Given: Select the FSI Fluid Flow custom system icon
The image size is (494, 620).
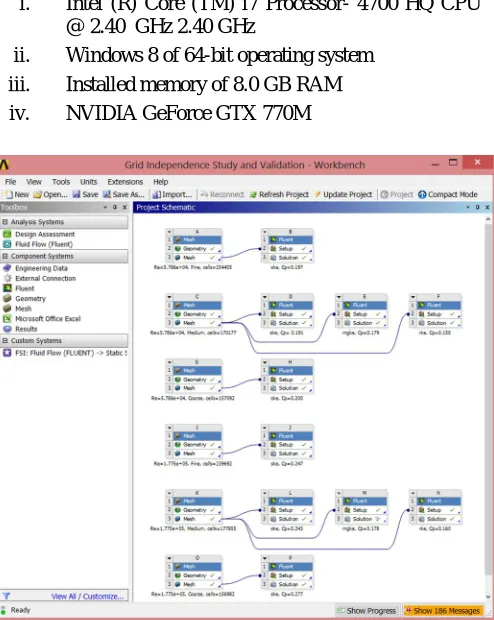Looking at the screenshot, I should [x=7, y=353].
